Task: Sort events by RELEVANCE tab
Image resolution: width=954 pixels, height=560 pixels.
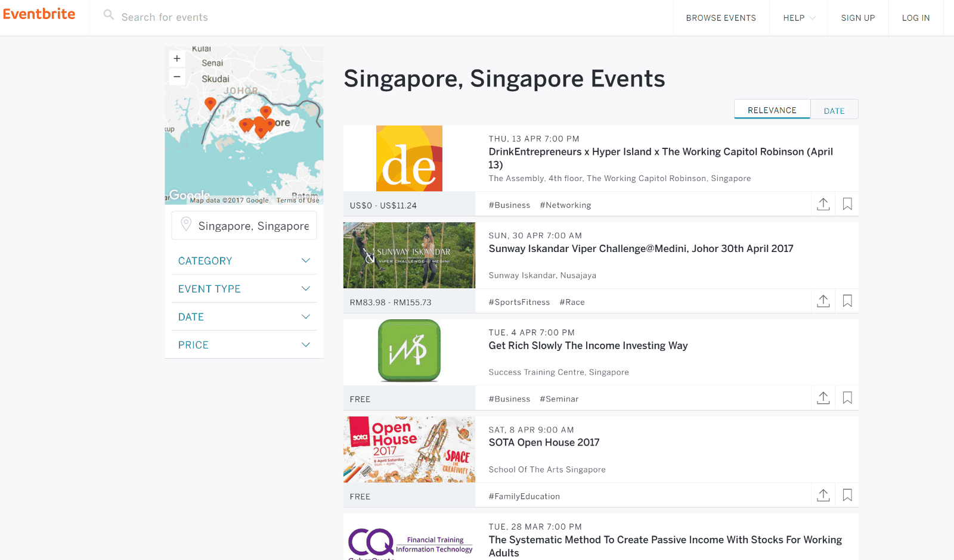Action: pyautogui.click(x=772, y=110)
